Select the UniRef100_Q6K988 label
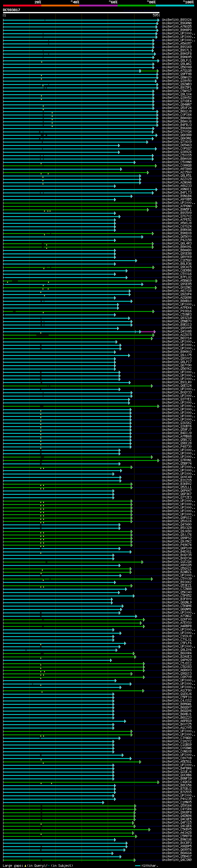The image size is (197, 868). point(177,135)
